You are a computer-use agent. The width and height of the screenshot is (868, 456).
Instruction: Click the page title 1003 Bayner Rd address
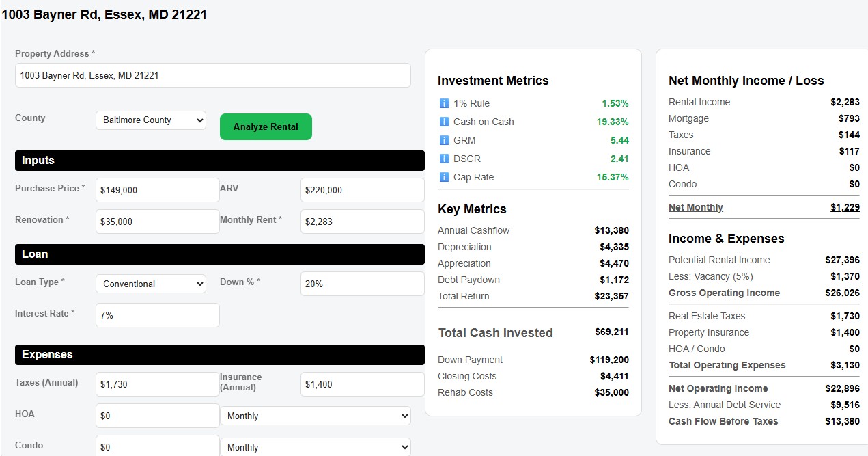tap(104, 14)
